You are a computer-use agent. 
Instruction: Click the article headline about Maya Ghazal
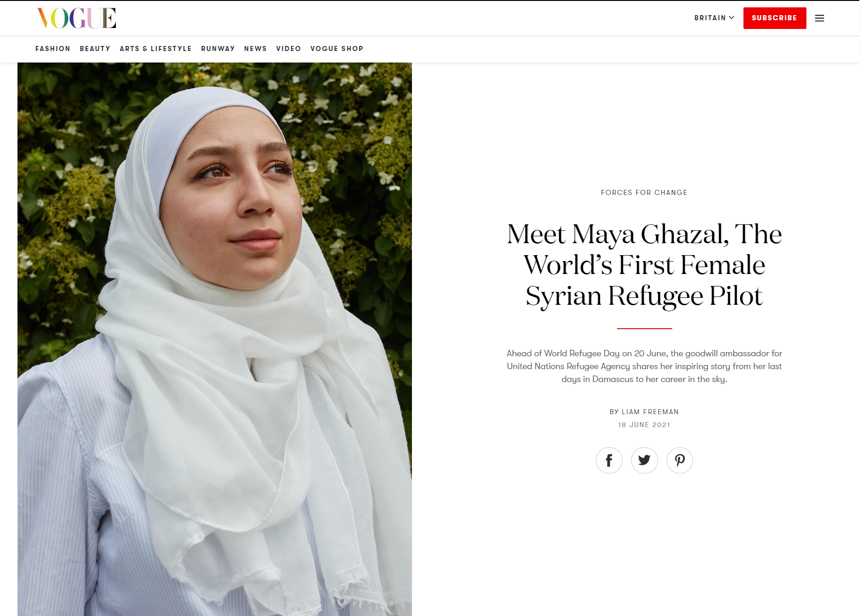pos(644,265)
